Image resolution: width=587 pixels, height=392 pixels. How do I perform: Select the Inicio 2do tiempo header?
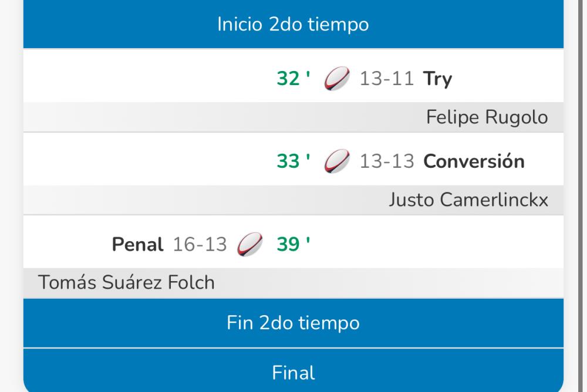(293, 25)
